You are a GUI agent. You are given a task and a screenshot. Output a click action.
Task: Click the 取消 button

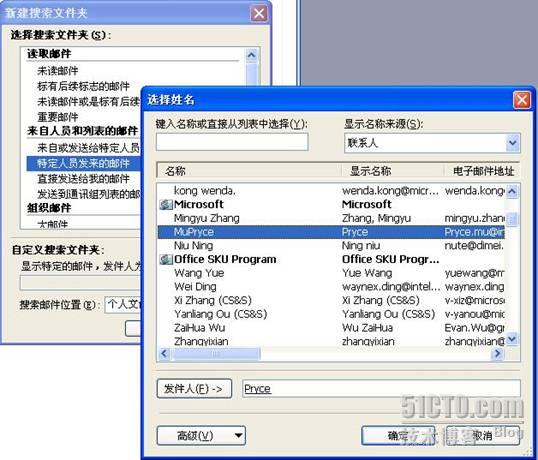(482, 436)
